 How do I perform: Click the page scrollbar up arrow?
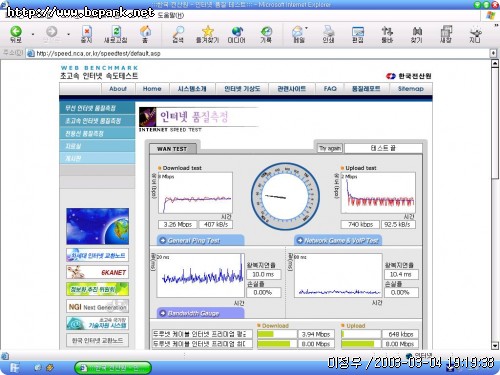click(495, 63)
